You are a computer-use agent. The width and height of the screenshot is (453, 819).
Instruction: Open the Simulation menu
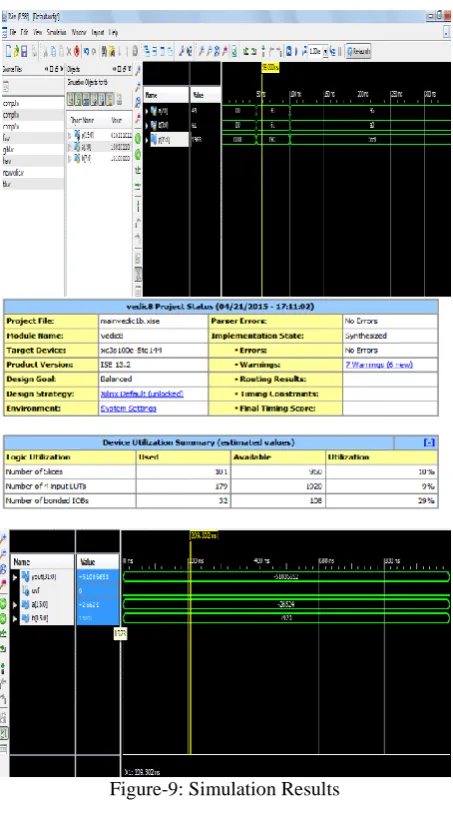[x=56, y=32]
